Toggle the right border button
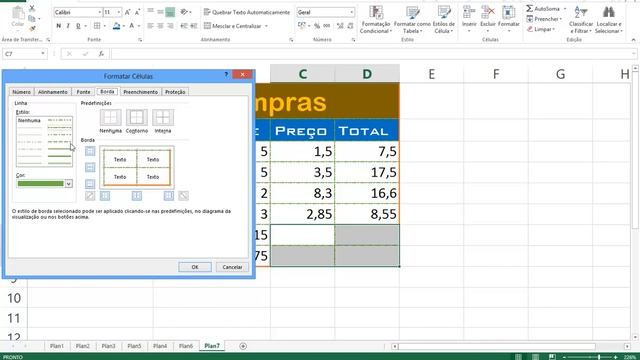Screen dimensions: 640x360 tap(169, 196)
